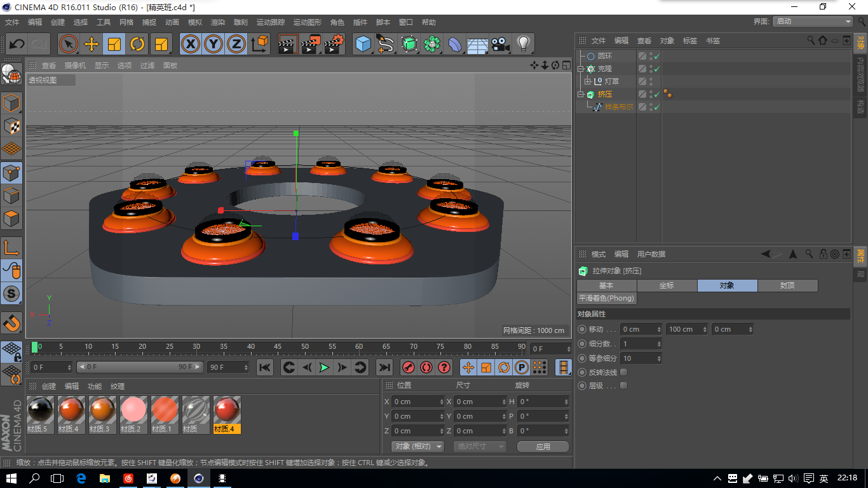
Task: Click the 应用 button
Action: [x=543, y=447]
